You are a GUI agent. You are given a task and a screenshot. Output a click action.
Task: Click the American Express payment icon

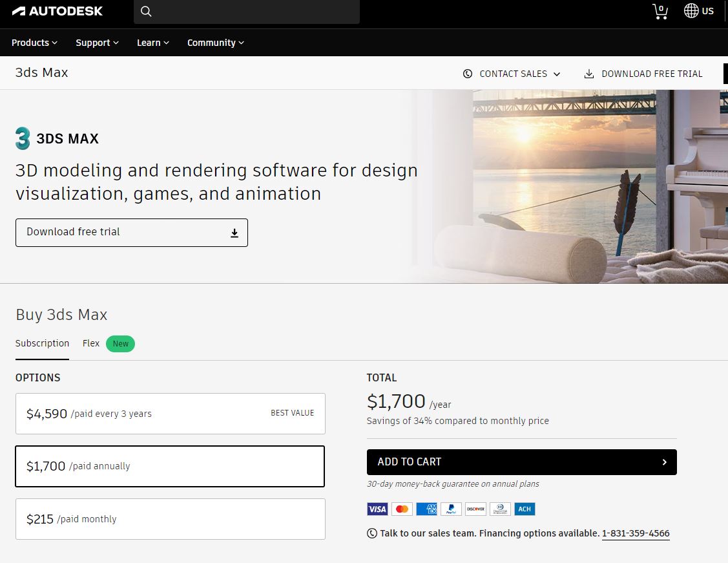point(427,509)
